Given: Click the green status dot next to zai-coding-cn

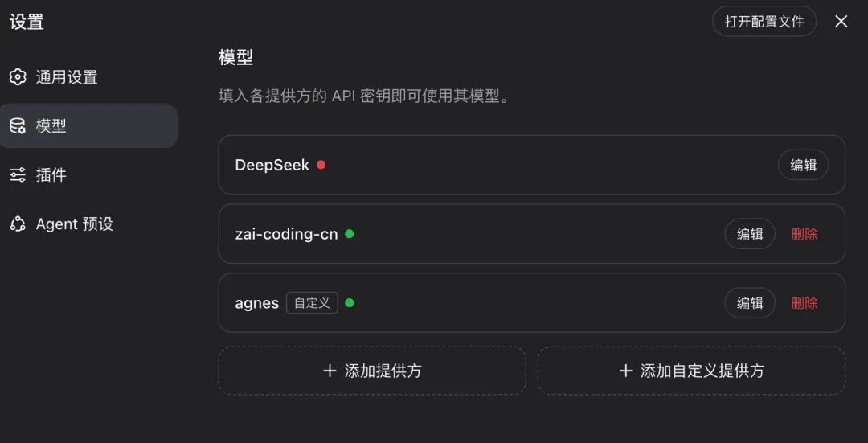Looking at the screenshot, I should point(350,234).
